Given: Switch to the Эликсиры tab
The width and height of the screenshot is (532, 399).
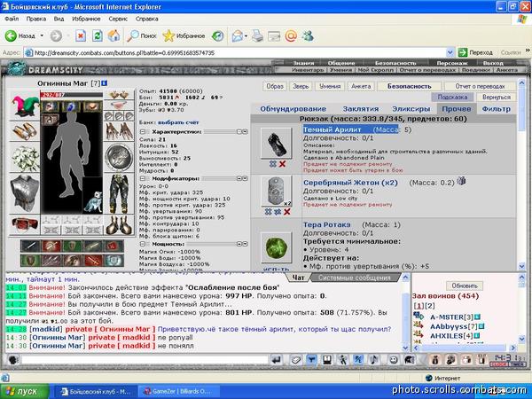Looking at the screenshot, I should [x=411, y=109].
